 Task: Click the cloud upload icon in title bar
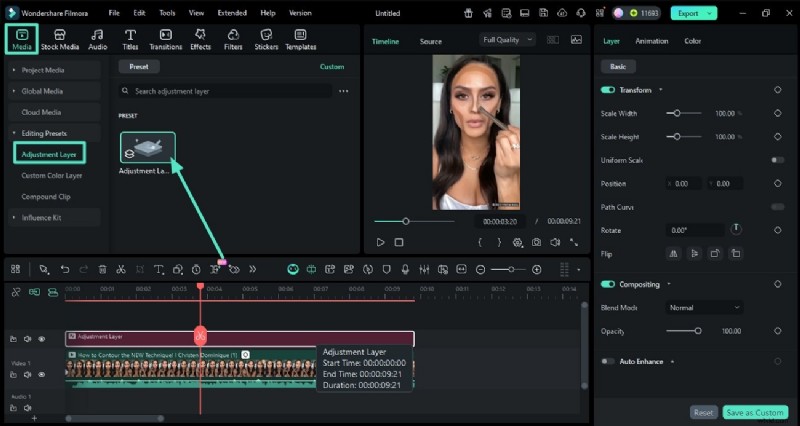click(562, 13)
